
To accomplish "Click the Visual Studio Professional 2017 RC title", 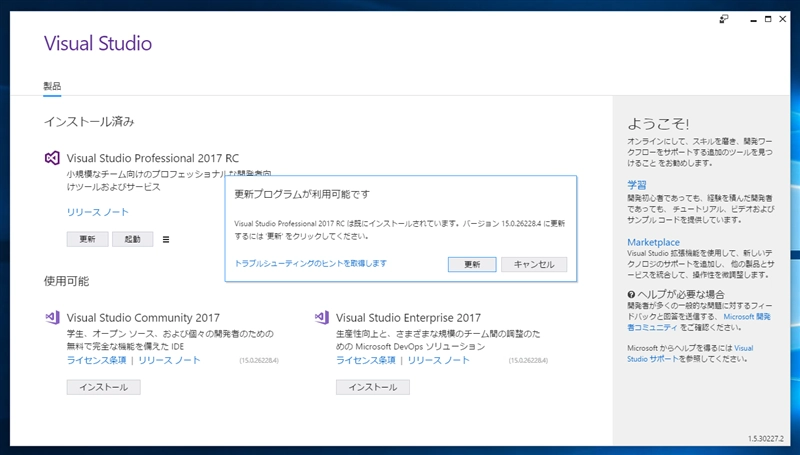I will point(153,158).
